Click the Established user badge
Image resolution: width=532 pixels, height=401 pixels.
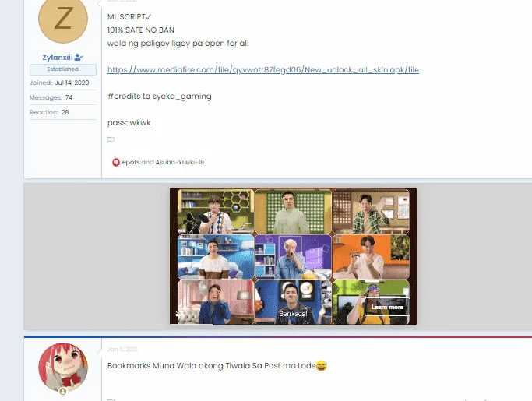pos(63,69)
